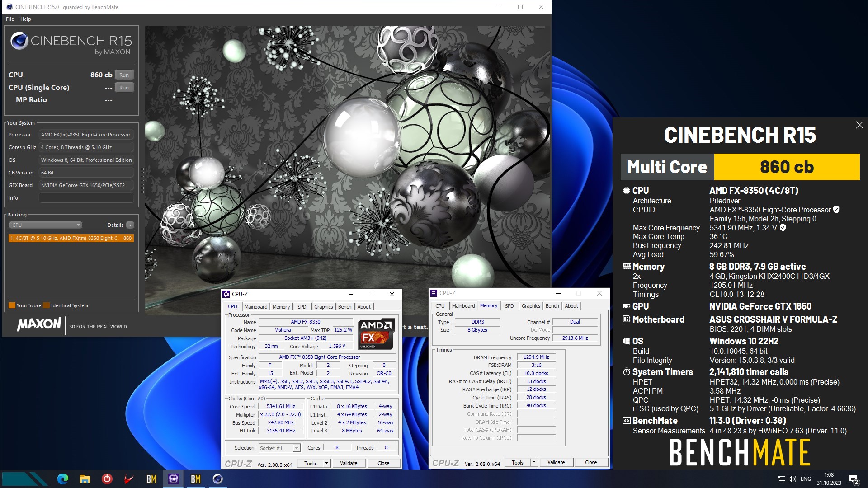Image resolution: width=868 pixels, height=488 pixels.
Task: Click the Cinebench title bar app icon
Action: click(x=9, y=7)
